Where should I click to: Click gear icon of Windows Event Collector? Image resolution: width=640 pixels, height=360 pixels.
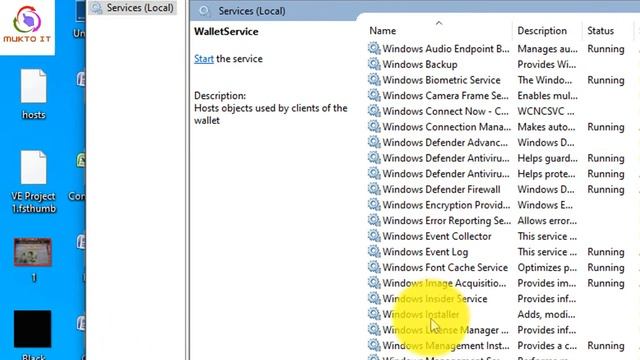coord(374,236)
